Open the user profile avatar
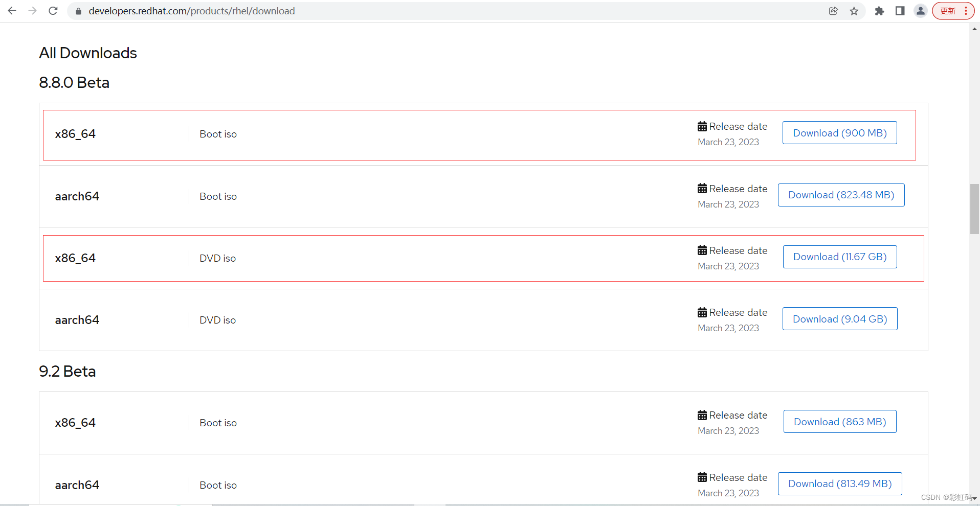980x506 pixels. click(x=920, y=11)
